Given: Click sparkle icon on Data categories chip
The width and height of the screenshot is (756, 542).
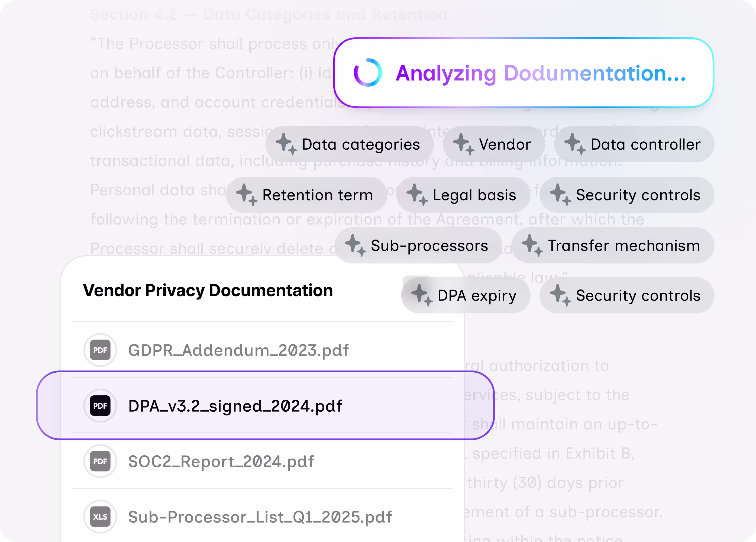Looking at the screenshot, I should 286,144.
